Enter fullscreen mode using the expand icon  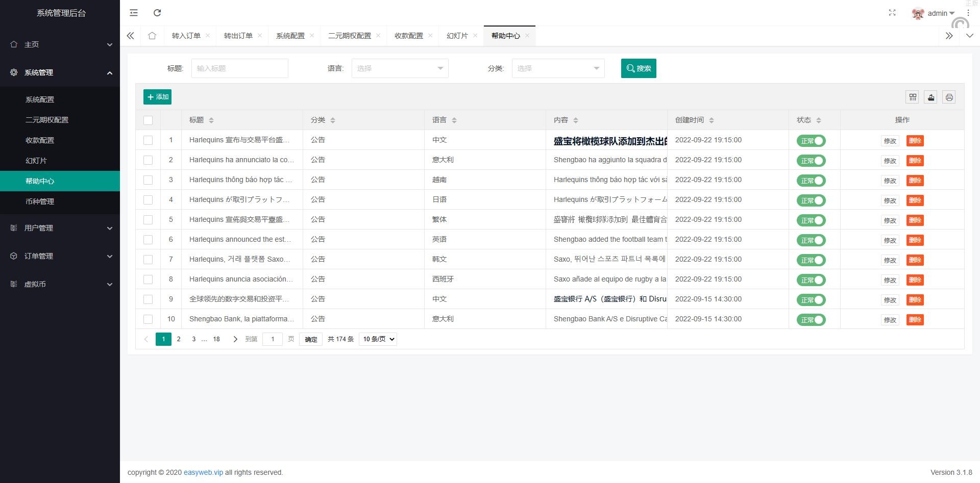click(x=892, y=13)
